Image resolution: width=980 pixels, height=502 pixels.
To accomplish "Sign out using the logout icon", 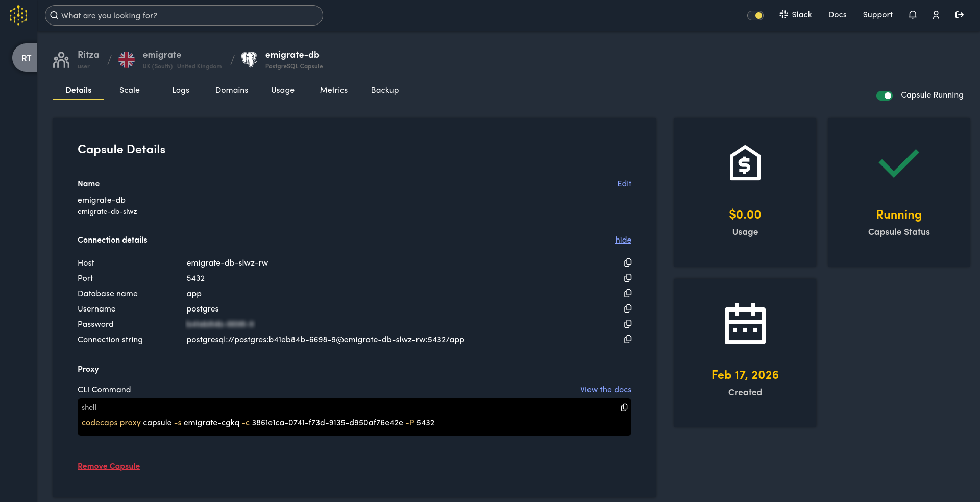I will pos(960,15).
